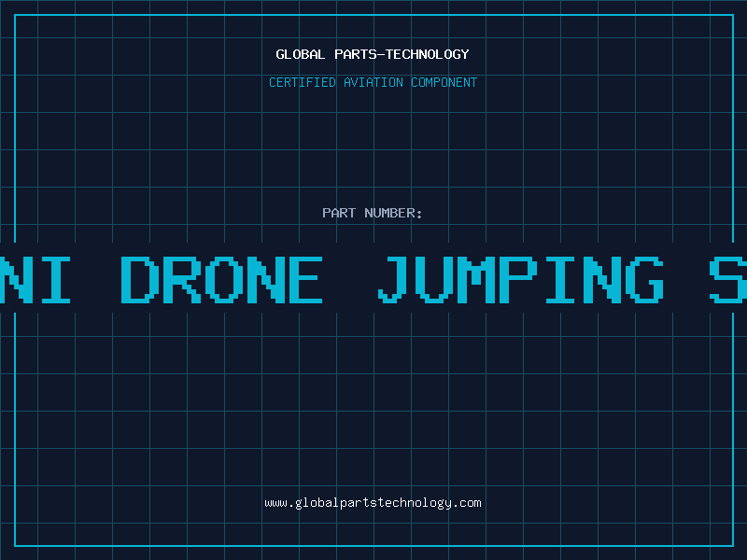This screenshot has height=560, width=747.
Task: Select the word AVIATION in the subtitle
Action: point(373,82)
